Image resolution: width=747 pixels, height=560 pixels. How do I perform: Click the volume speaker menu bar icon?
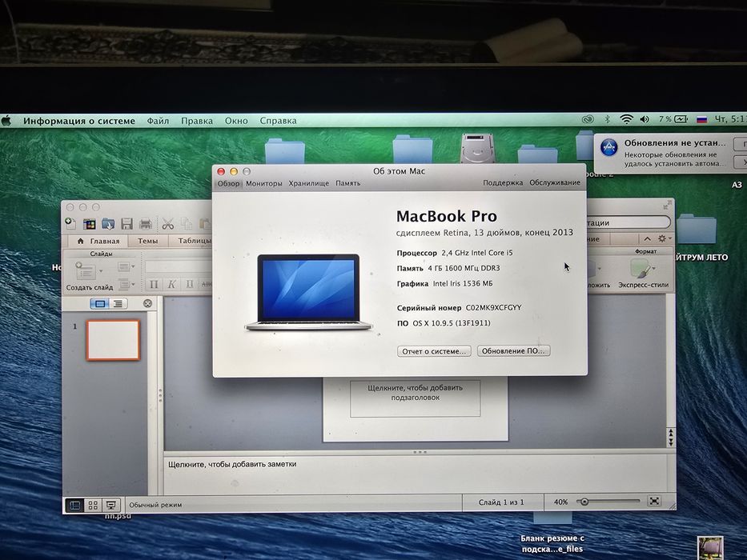645,119
